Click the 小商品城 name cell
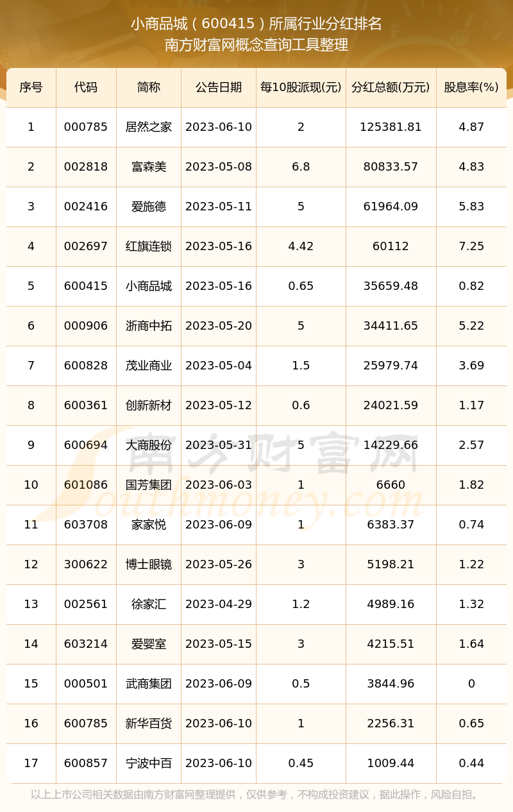 tap(149, 286)
